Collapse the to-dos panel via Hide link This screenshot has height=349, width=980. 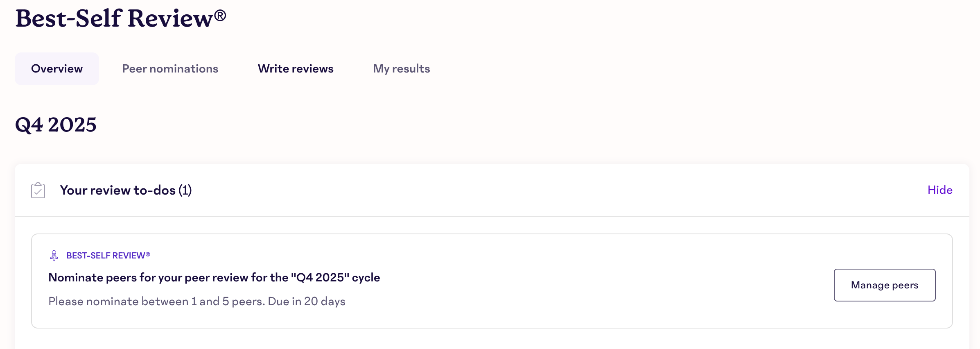pyautogui.click(x=939, y=190)
